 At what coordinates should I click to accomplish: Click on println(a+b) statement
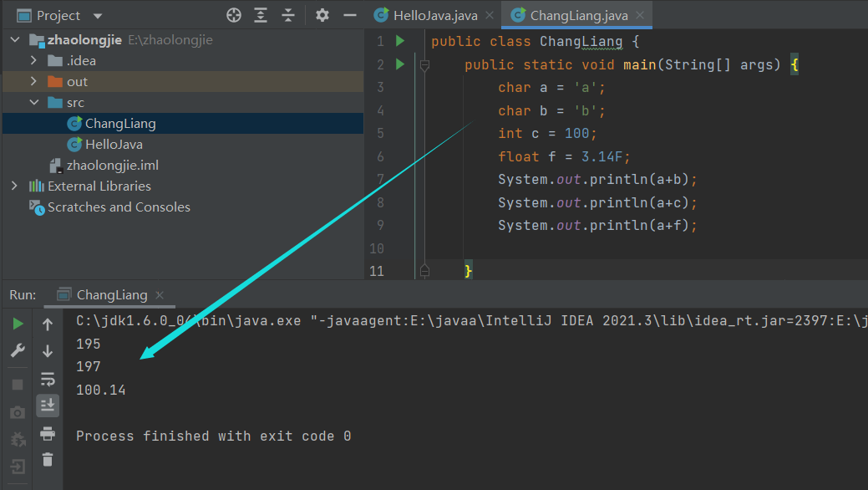[597, 180]
